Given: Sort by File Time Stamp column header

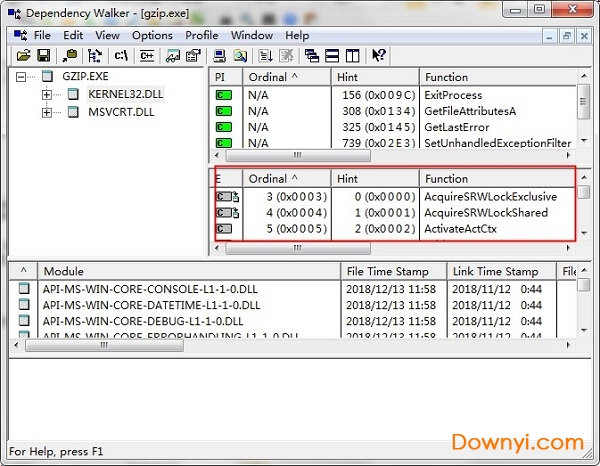Looking at the screenshot, I should click(392, 271).
